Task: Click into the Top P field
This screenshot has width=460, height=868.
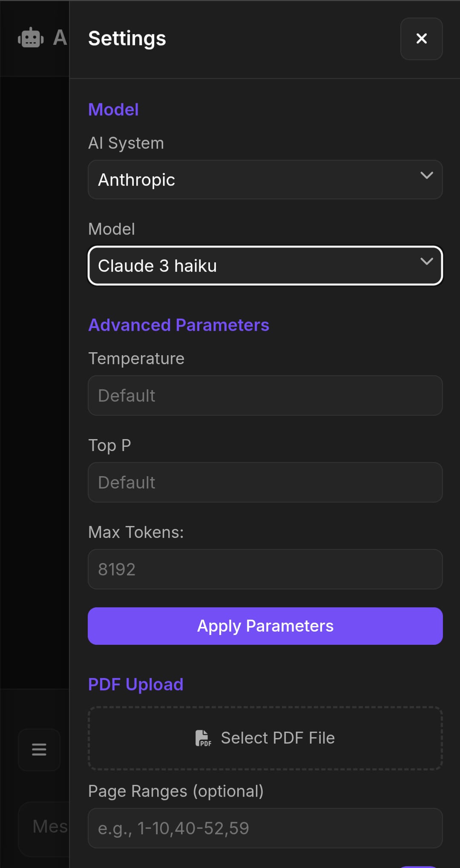Action: coord(265,483)
